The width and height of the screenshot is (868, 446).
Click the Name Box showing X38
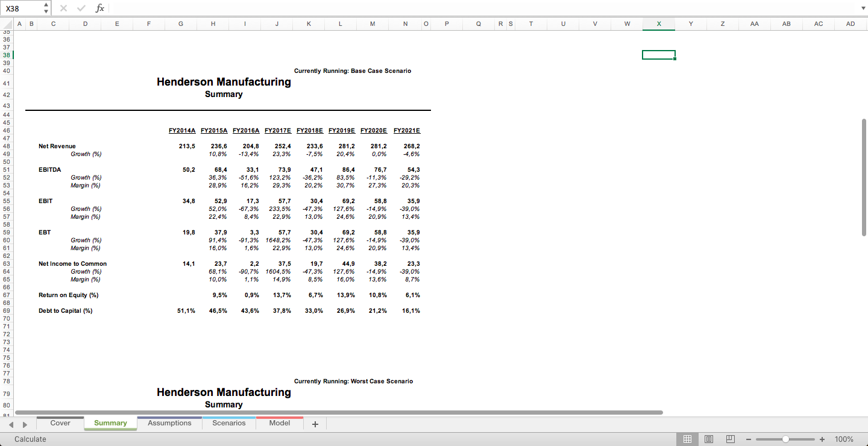click(22, 8)
